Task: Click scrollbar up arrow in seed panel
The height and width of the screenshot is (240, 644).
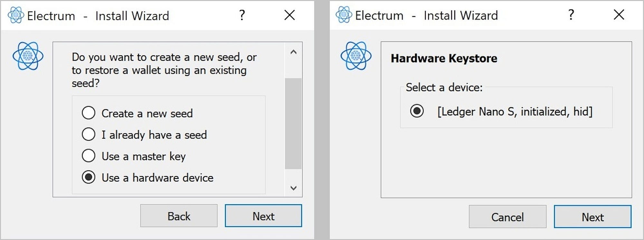Action: [x=293, y=52]
